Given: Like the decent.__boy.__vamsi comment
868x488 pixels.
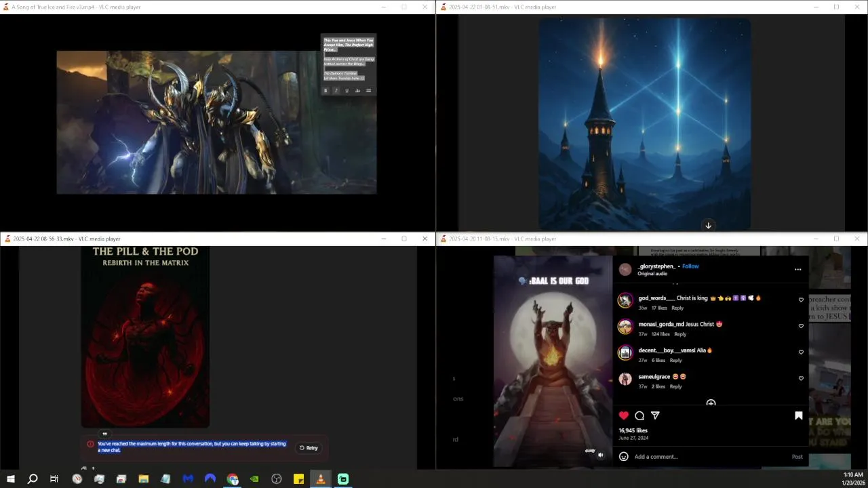Looking at the screenshot, I should (801, 352).
